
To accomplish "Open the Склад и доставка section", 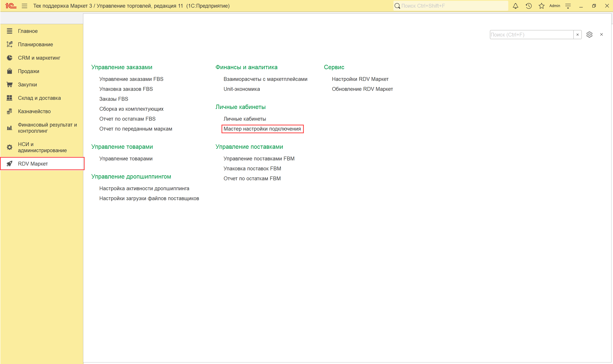I will (39, 98).
